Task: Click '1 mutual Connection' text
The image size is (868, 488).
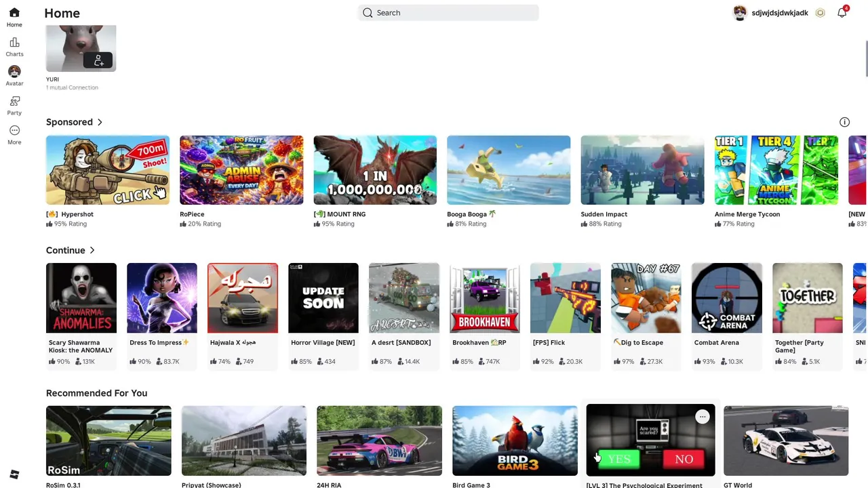Action: (x=72, y=87)
